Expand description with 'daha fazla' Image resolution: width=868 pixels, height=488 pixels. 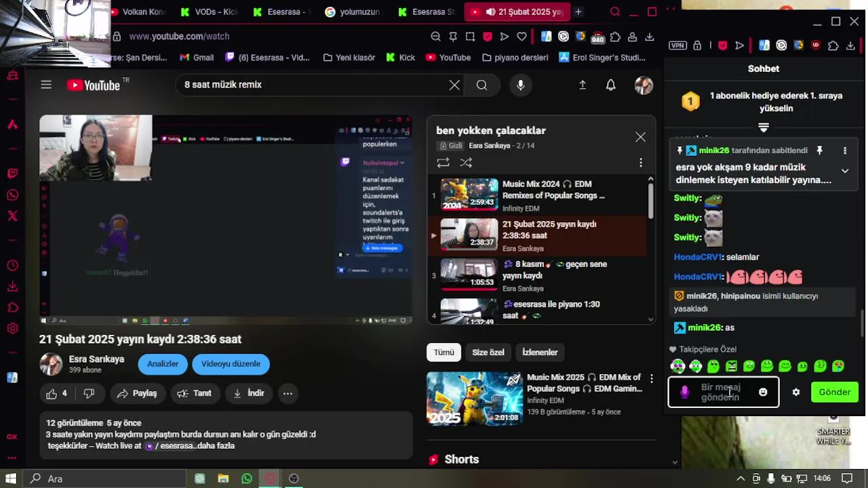click(217, 446)
